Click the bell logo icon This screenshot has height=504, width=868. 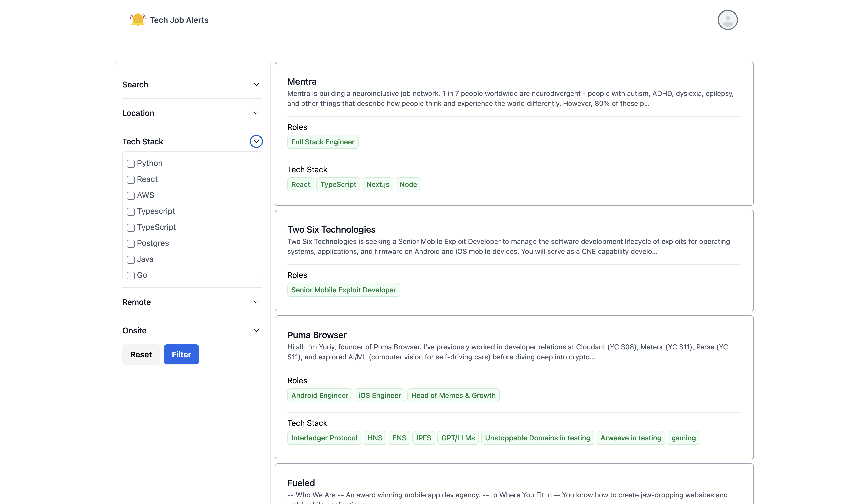click(138, 20)
